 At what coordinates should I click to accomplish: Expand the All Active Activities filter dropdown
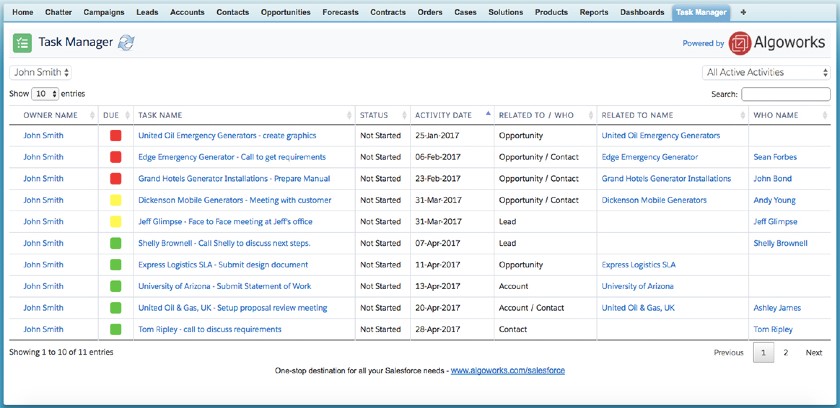(x=766, y=73)
